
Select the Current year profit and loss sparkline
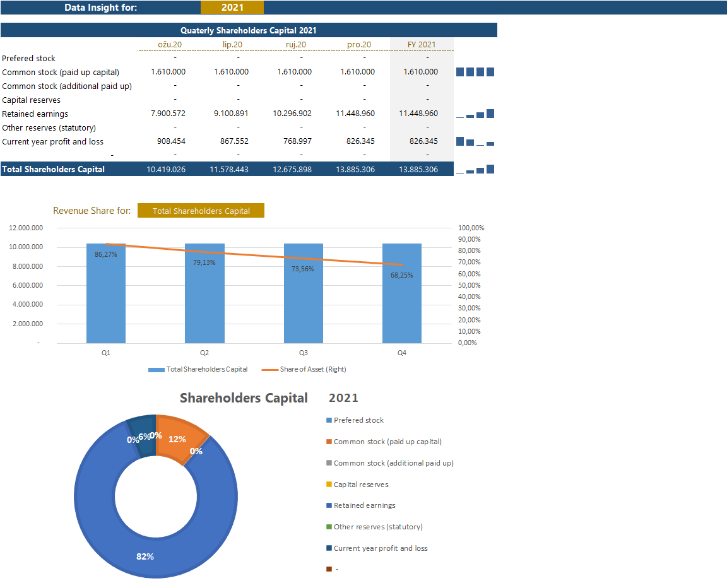pyautogui.click(x=475, y=141)
